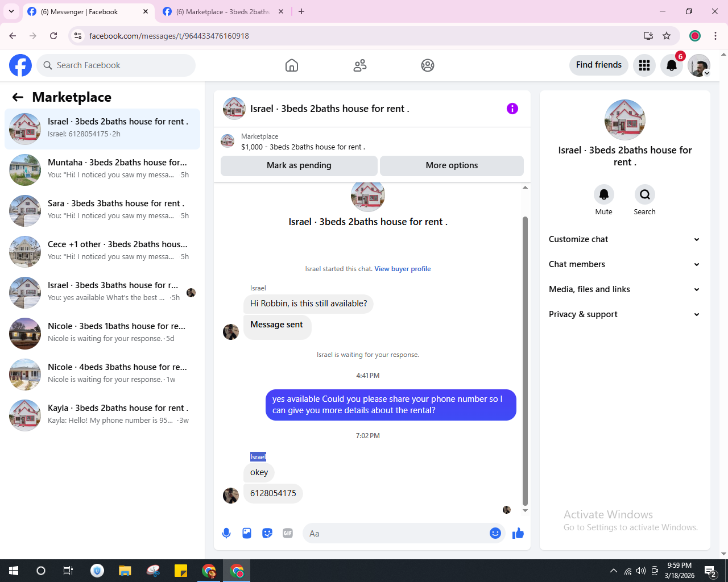Mark listing as pending
This screenshot has height=582, width=728.
[299, 165]
